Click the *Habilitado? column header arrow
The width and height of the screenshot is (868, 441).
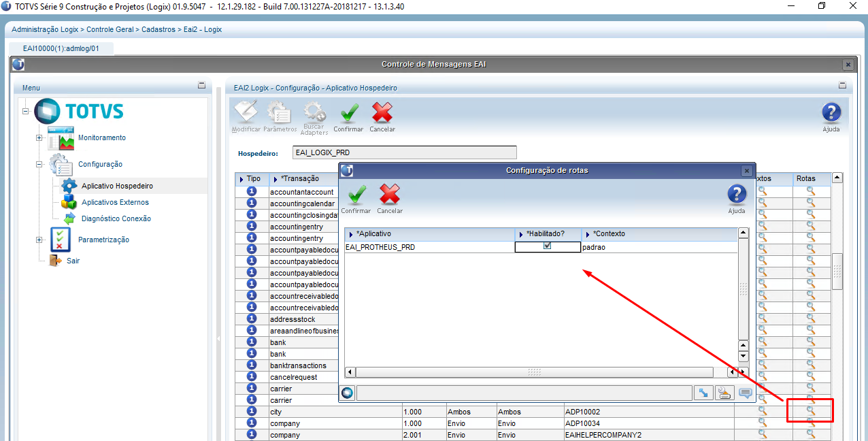pos(521,234)
